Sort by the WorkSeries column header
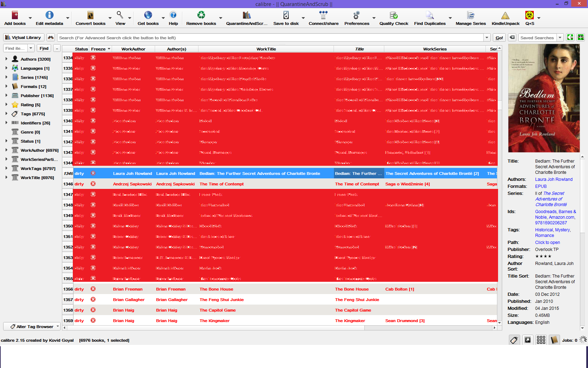 435,49
